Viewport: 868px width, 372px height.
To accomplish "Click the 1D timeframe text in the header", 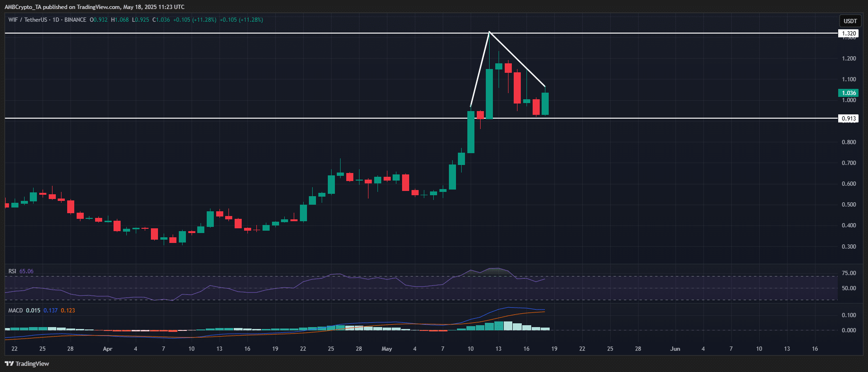I will (56, 20).
